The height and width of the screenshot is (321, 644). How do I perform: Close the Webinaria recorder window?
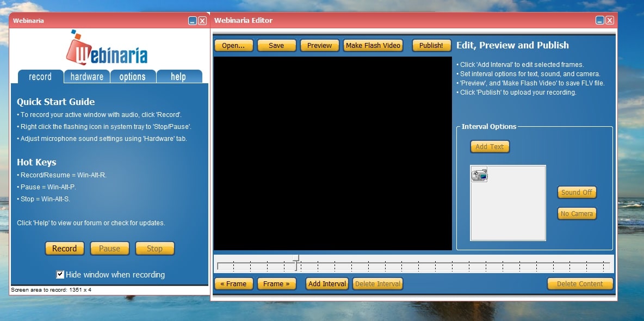tap(202, 21)
